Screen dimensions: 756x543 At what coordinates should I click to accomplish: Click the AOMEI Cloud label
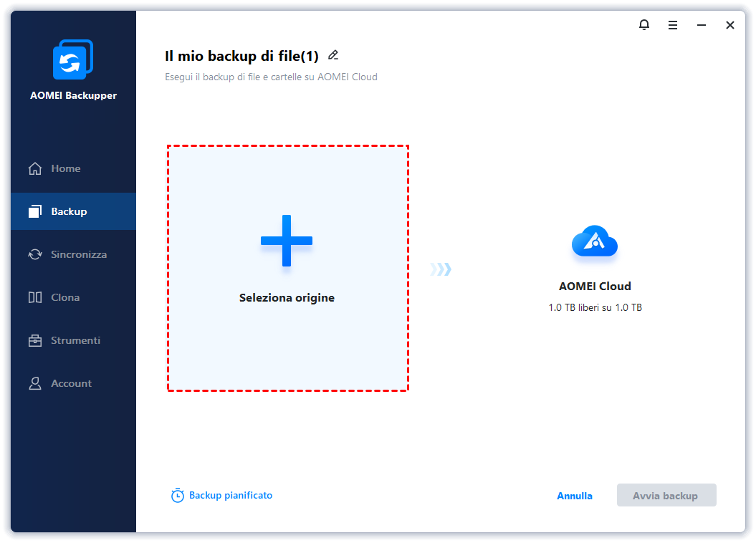click(595, 287)
